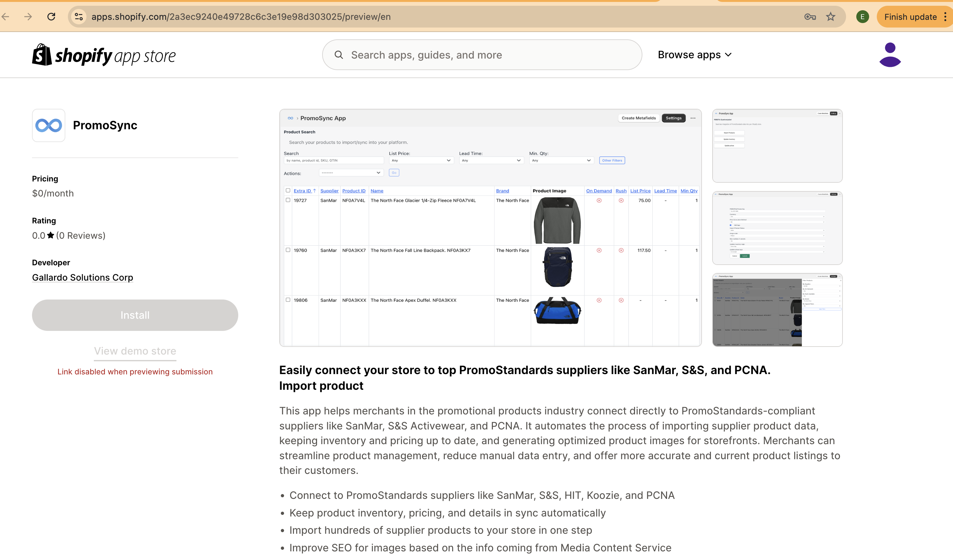953x560 pixels.
Task: Open the main PromoSync product search screenshot
Action: [491, 228]
